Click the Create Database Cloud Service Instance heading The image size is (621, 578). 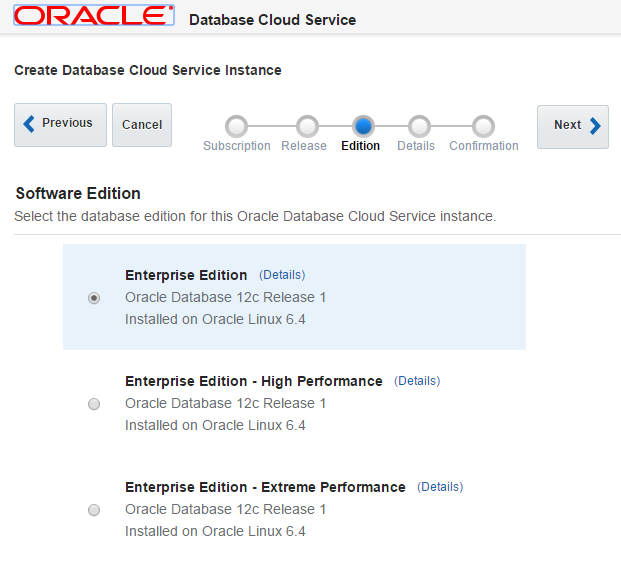[148, 70]
